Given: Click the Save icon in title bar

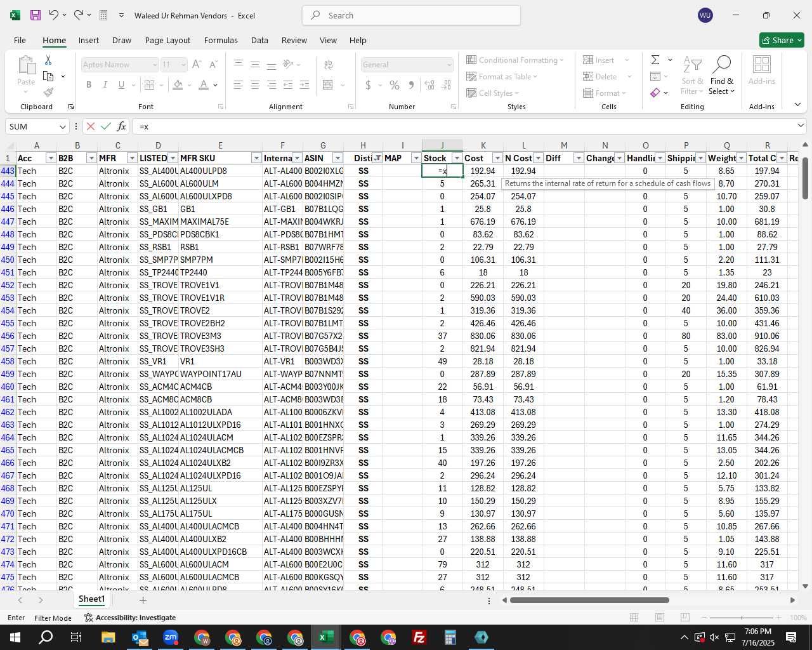Looking at the screenshot, I should tap(36, 15).
